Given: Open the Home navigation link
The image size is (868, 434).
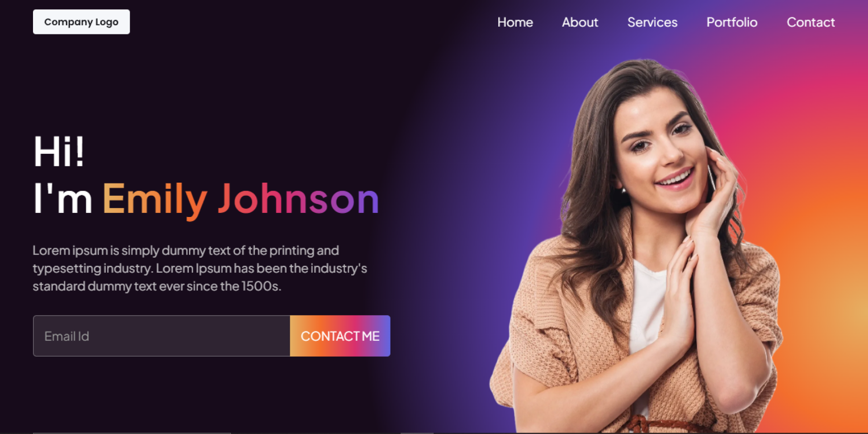Looking at the screenshot, I should (x=515, y=22).
